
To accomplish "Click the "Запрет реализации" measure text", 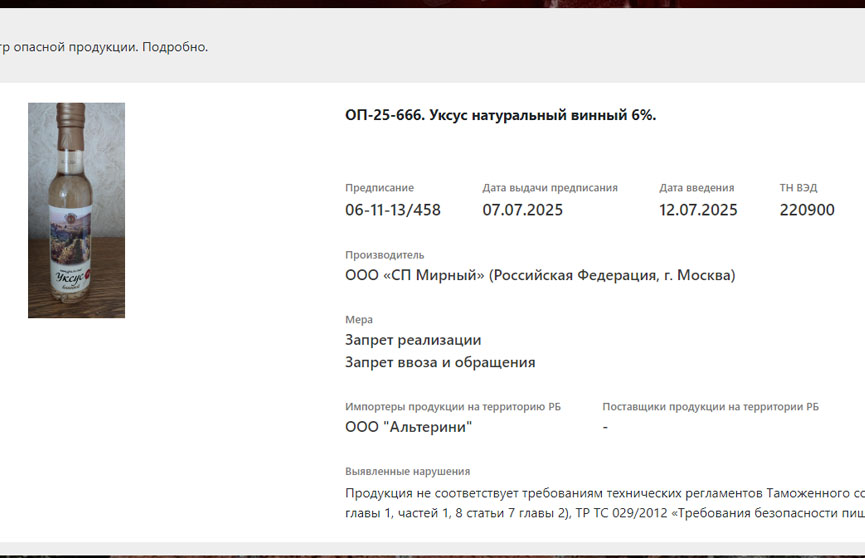I will [413, 341].
